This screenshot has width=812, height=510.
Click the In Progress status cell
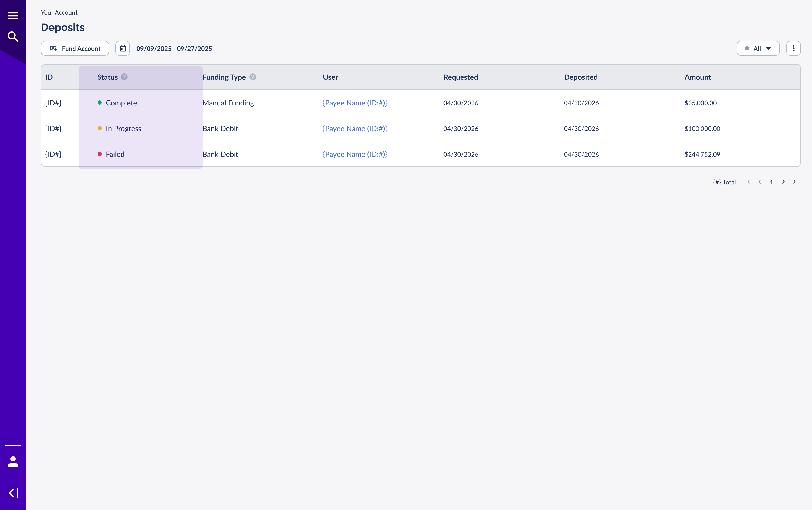[x=119, y=129]
